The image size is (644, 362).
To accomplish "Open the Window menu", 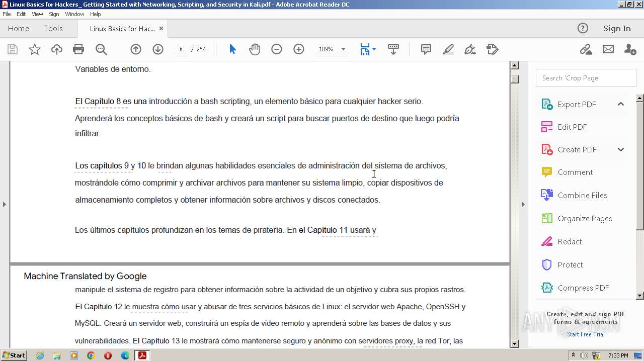I will (74, 14).
